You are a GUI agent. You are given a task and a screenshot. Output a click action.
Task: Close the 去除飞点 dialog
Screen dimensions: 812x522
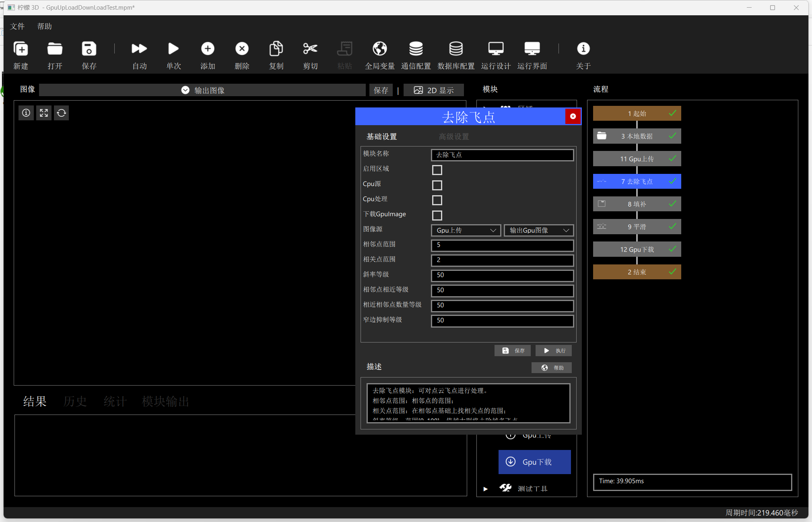[573, 116]
